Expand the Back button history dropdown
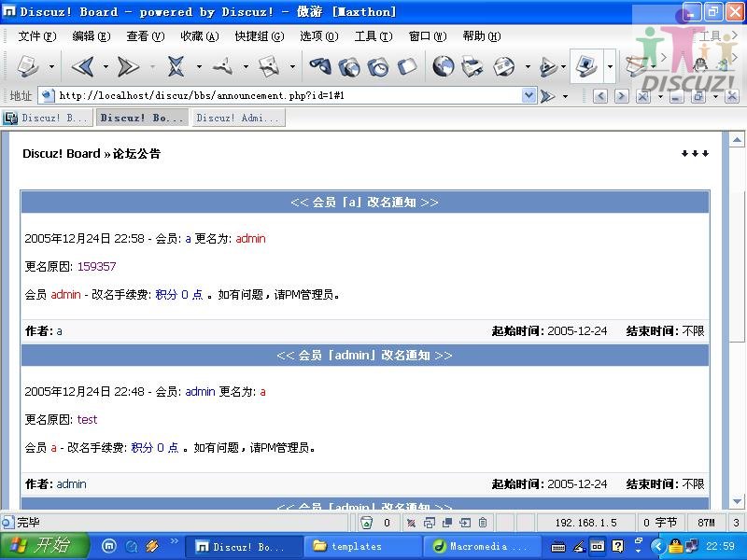The width and height of the screenshot is (747, 560). coord(106,67)
